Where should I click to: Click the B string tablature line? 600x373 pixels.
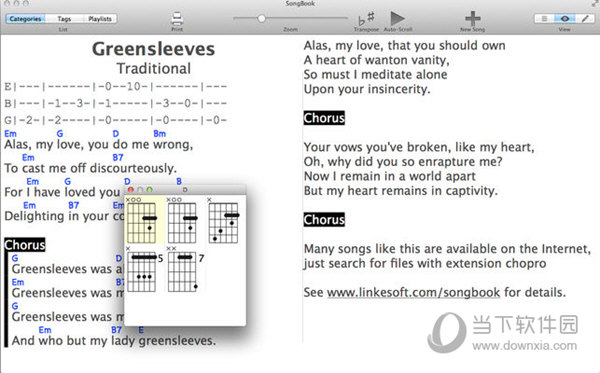(x=116, y=103)
